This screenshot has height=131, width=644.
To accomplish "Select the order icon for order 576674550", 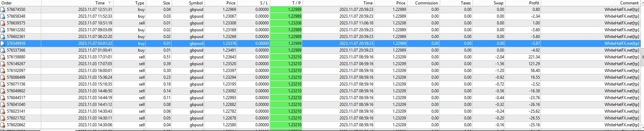I will click(x=3, y=10).
